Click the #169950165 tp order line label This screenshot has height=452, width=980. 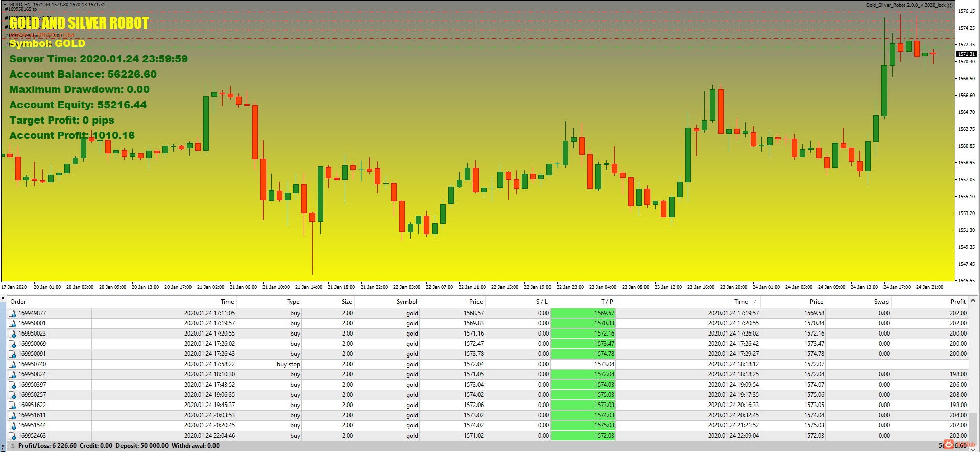pos(20,9)
